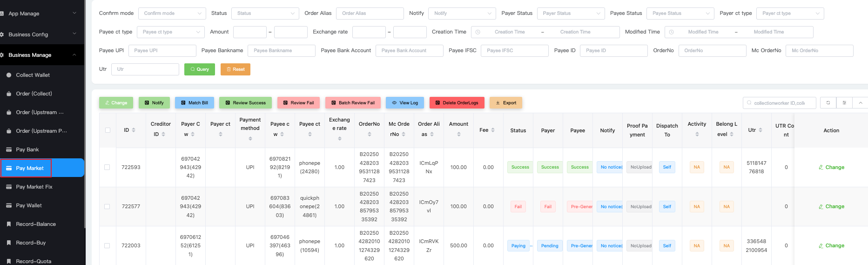The width and height of the screenshot is (868, 265).
Task: Open the column settings filter icon
Action: [844, 103]
